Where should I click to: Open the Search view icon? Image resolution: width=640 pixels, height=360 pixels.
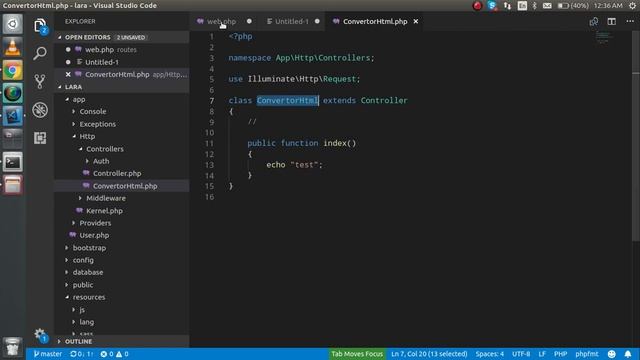(x=40, y=53)
